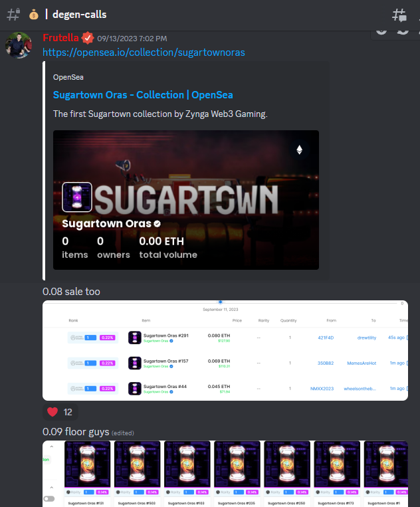The image size is (420, 507).
Task: Click the 0.045 ETH price cell
Action: coord(219,389)
